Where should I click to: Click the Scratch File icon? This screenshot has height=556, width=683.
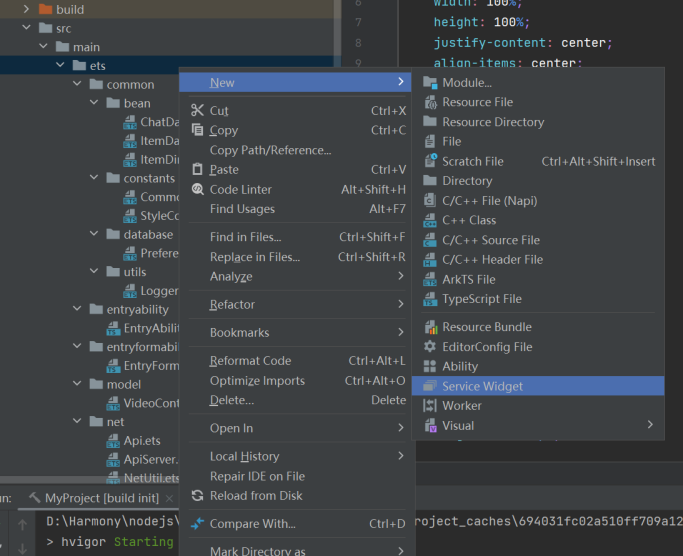[x=430, y=161]
